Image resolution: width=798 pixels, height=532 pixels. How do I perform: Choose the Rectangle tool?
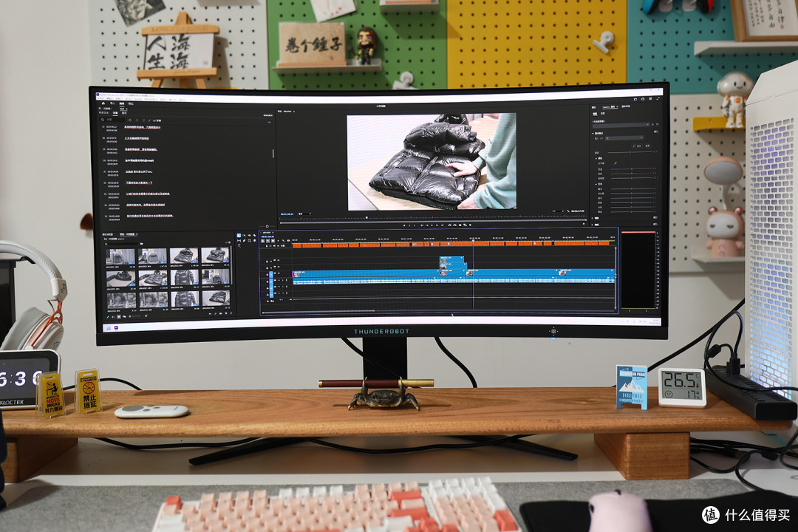pyautogui.click(x=250, y=241)
